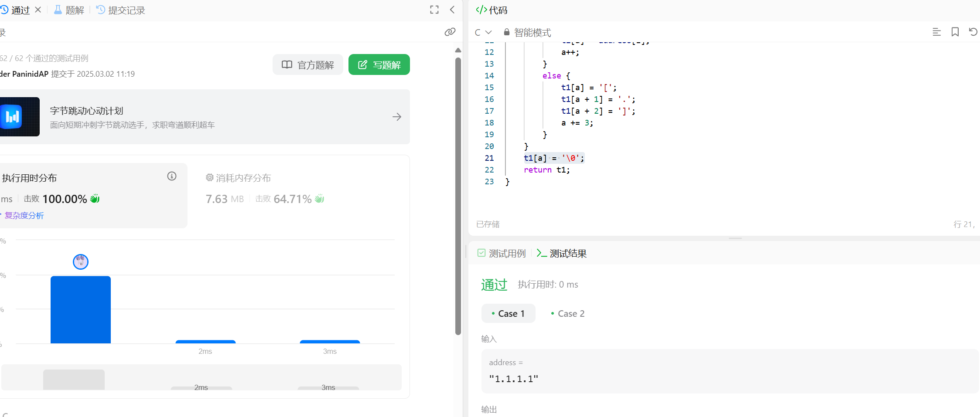Open the 复杂度分析 link
This screenshot has height=417, width=980.
coord(24,215)
